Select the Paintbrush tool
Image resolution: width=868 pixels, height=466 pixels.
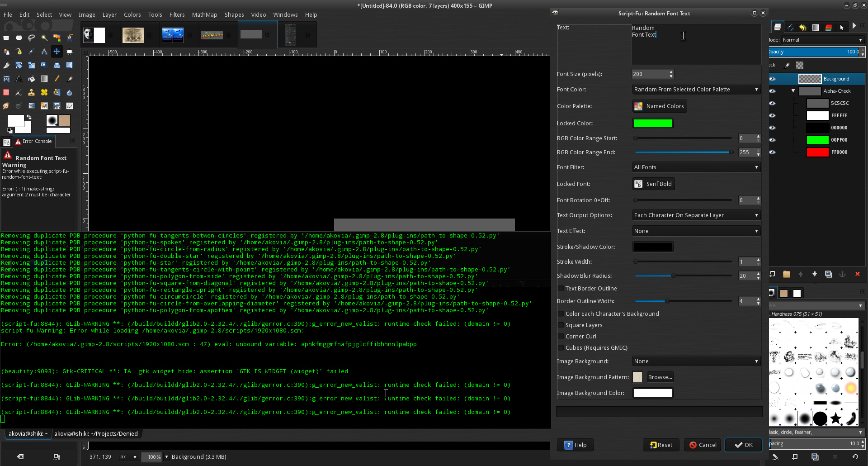click(70, 79)
